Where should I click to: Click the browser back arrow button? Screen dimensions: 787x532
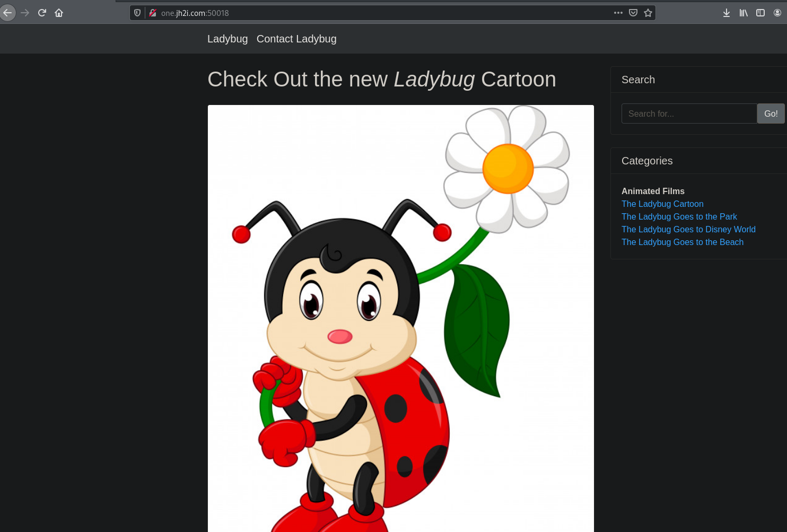point(7,13)
